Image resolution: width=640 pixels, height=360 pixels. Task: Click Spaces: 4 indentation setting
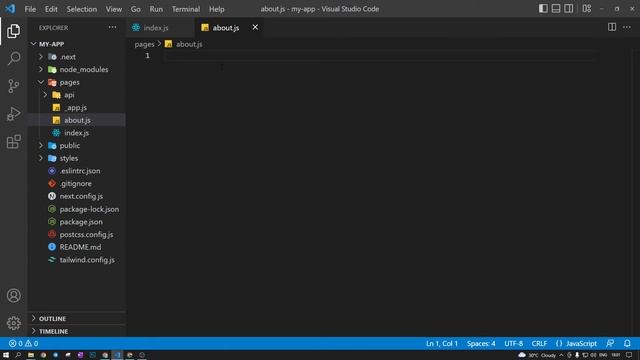(481, 344)
